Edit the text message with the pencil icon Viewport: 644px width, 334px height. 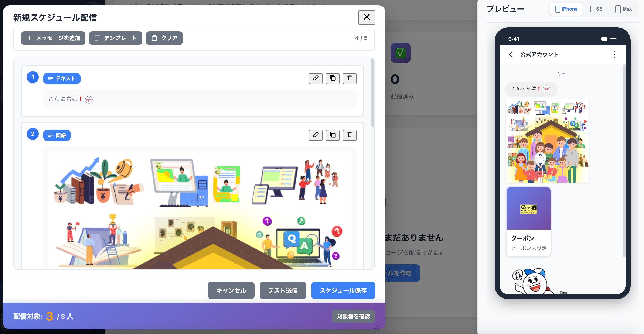316,78
